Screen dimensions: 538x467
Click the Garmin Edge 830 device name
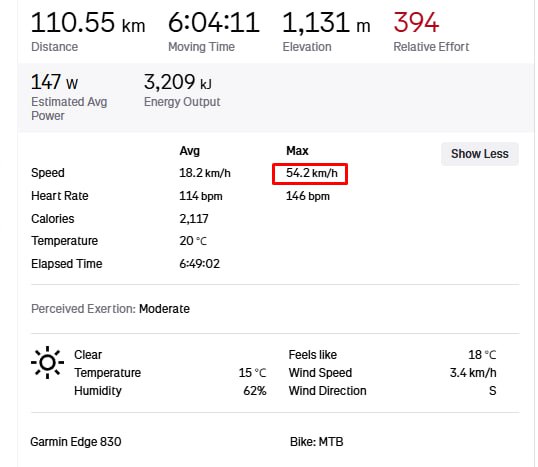(76, 442)
